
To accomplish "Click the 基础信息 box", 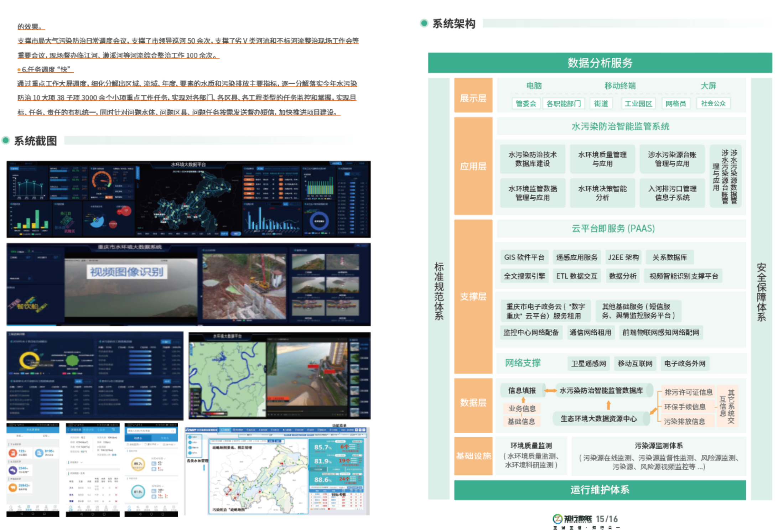I will pyautogui.click(x=521, y=421).
